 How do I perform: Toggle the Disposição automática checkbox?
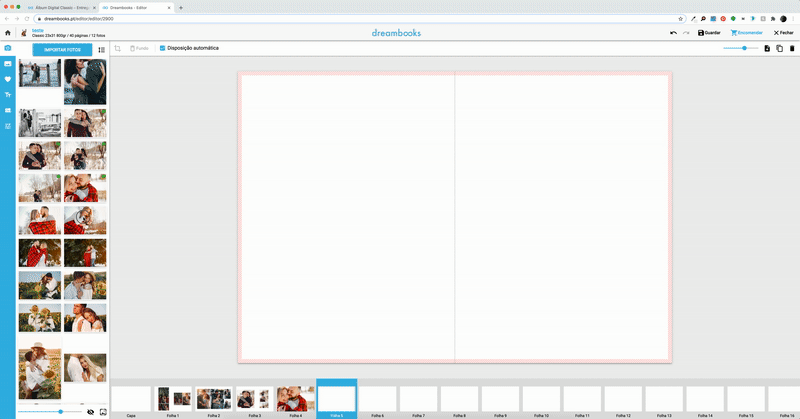pyautogui.click(x=164, y=48)
